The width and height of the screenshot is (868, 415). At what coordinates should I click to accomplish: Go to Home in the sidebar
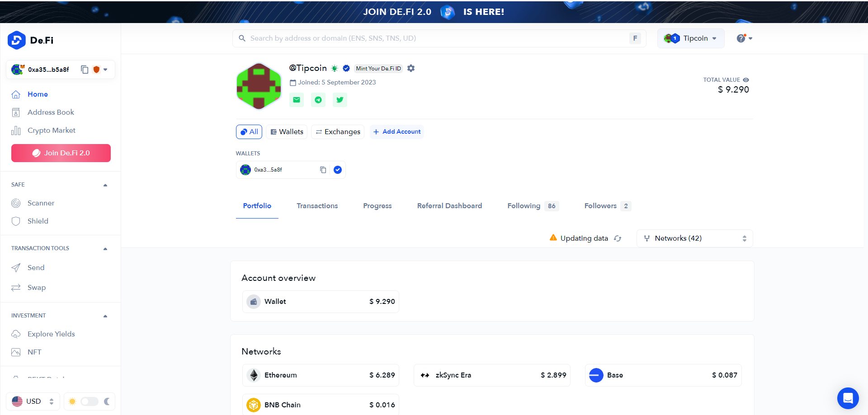pyautogui.click(x=38, y=94)
